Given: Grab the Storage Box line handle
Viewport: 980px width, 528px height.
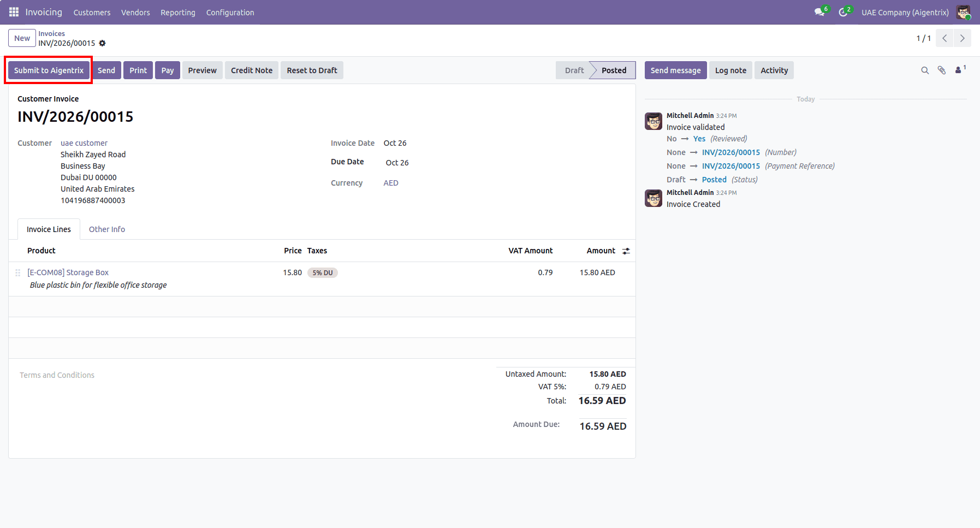Looking at the screenshot, I should 18,272.
